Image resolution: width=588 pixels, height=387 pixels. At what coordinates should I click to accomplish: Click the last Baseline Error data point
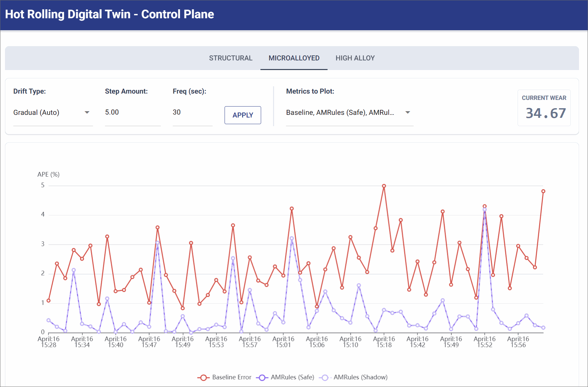pos(543,191)
